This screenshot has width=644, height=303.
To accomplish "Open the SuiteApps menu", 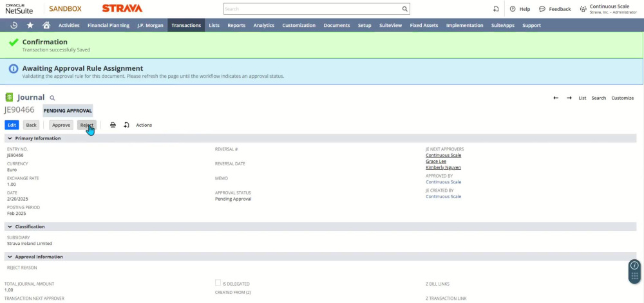I will tap(503, 25).
